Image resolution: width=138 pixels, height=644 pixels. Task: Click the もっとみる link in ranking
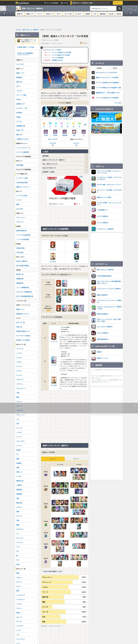pos(118,103)
